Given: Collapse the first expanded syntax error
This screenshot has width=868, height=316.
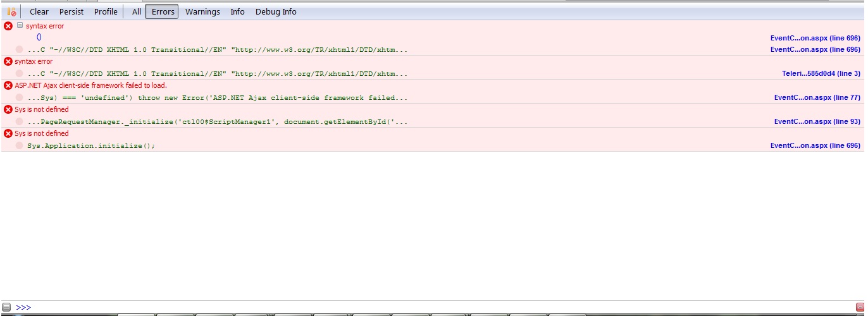Looking at the screenshot, I should click(x=20, y=25).
